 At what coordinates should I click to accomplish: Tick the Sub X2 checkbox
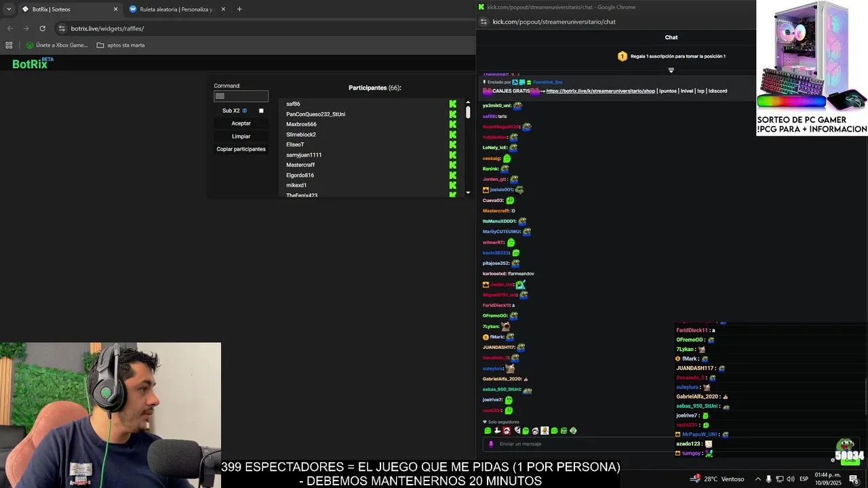[261, 110]
